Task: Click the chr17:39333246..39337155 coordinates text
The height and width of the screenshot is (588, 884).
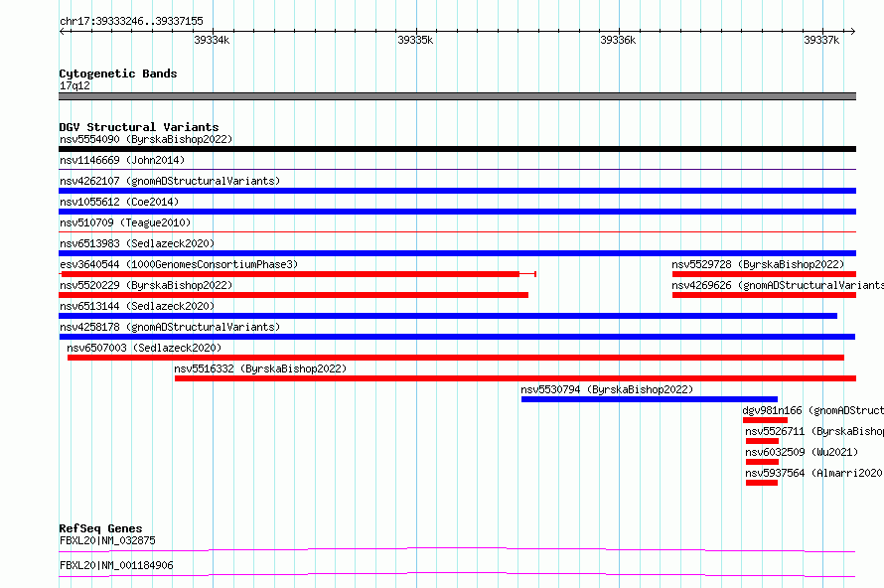Action: click(x=131, y=21)
